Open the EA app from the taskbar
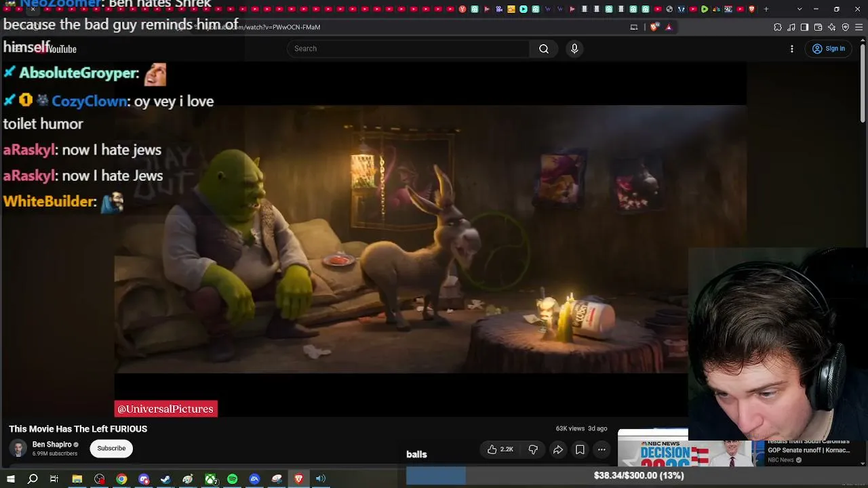This screenshot has width=868, height=488. 254,479
